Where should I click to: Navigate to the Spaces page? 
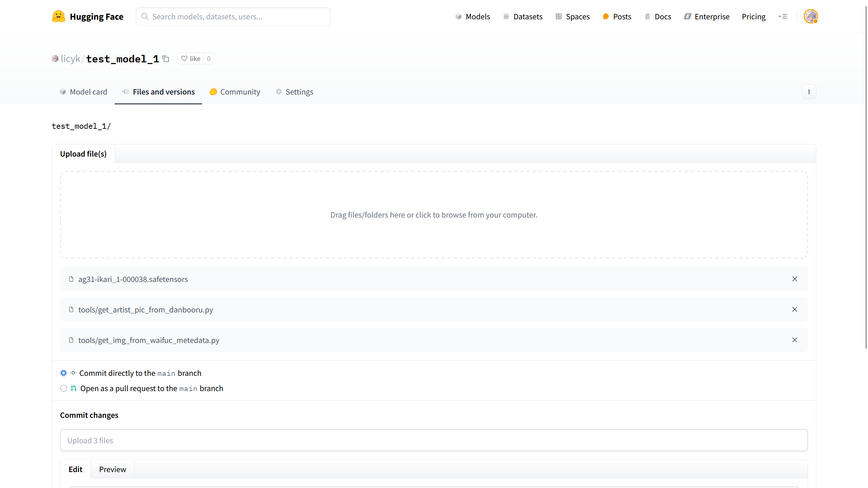point(572,17)
